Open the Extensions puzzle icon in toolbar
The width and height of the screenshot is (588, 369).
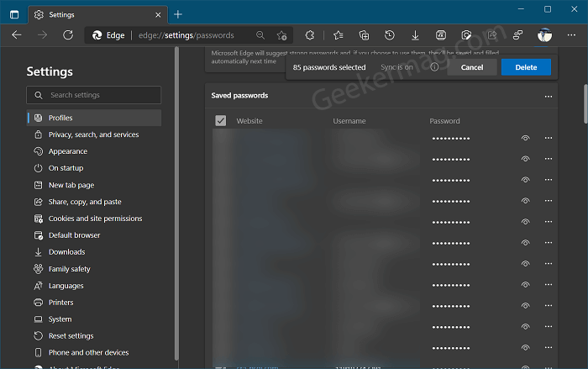tap(309, 35)
